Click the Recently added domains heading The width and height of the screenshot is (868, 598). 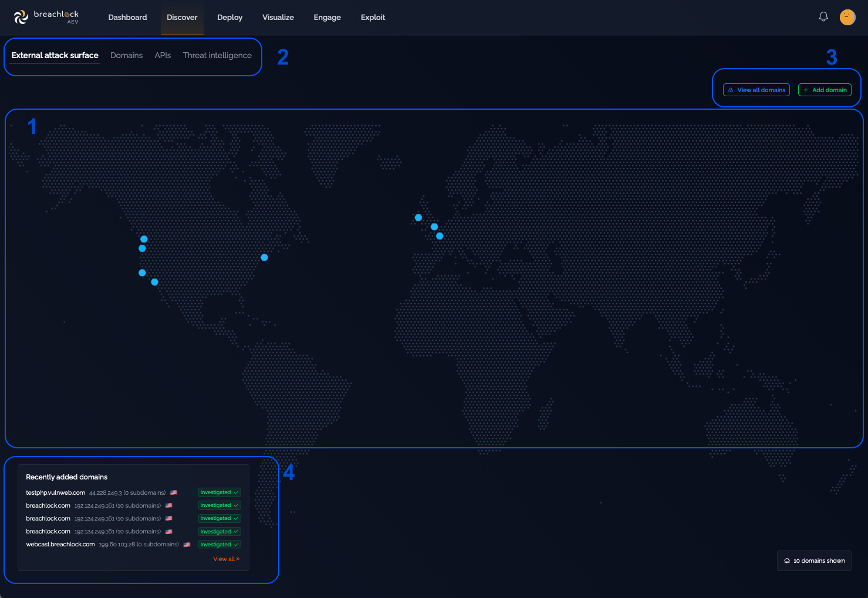(x=67, y=477)
